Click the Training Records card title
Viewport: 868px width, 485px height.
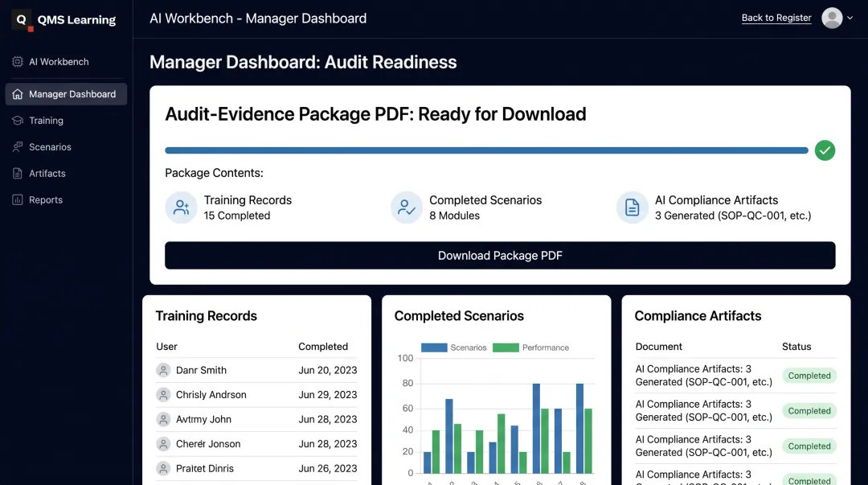[206, 316]
